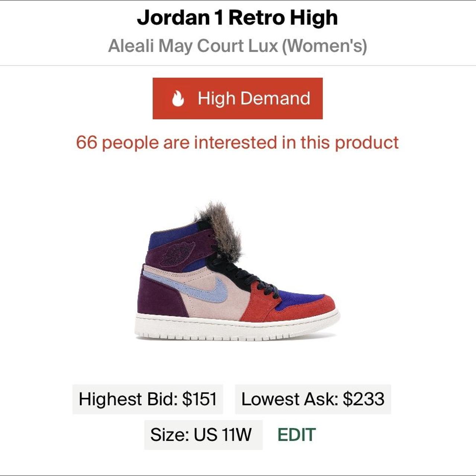Select the Highest Bid: $151 box
The width and height of the screenshot is (476, 476).
click(148, 399)
